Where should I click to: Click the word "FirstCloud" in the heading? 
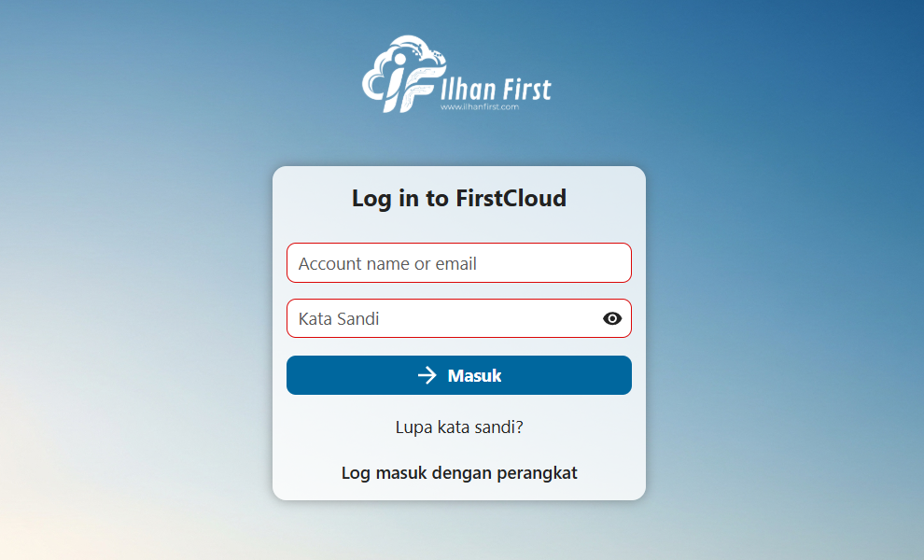[x=511, y=198]
